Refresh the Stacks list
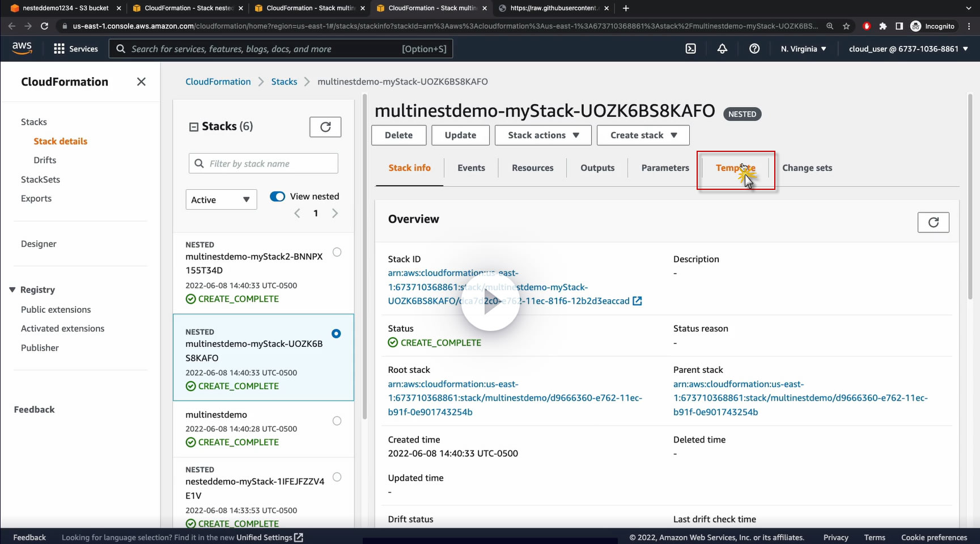Image resolution: width=980 pixels, height=544 pixels. pos(325,127)
